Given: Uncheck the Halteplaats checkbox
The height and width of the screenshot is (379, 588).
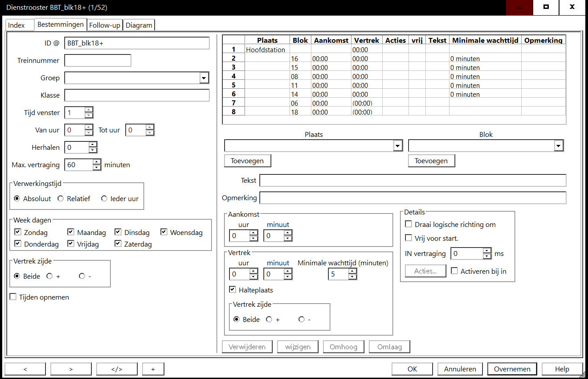Looking at the screenshot, I should point(233,290).
